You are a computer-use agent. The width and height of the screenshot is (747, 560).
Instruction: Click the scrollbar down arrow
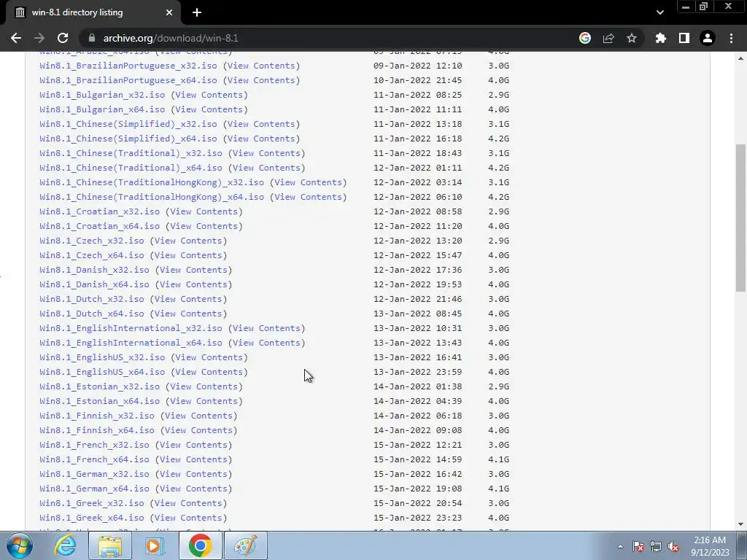[x=740, y=524]
